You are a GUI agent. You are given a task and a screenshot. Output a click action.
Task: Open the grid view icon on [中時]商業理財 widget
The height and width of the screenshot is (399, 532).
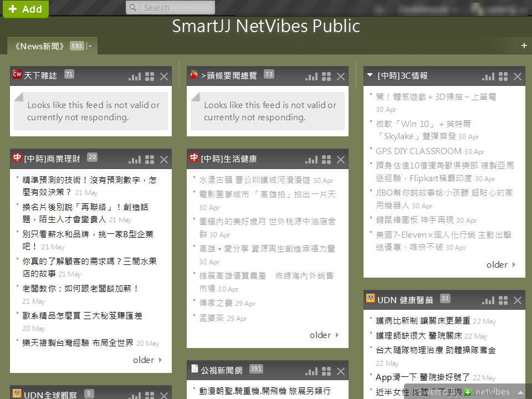coord(150,160)
